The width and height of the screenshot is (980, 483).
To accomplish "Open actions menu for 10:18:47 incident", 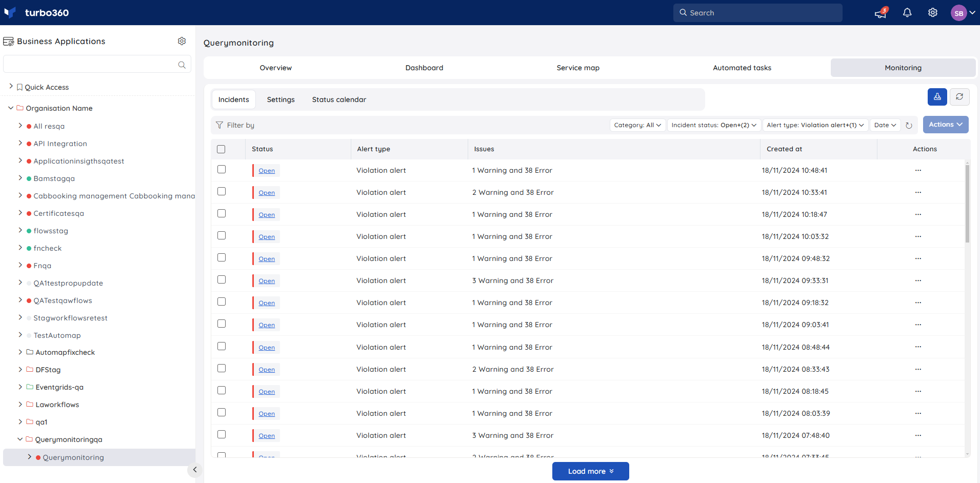I will click(x=918, y=214).
